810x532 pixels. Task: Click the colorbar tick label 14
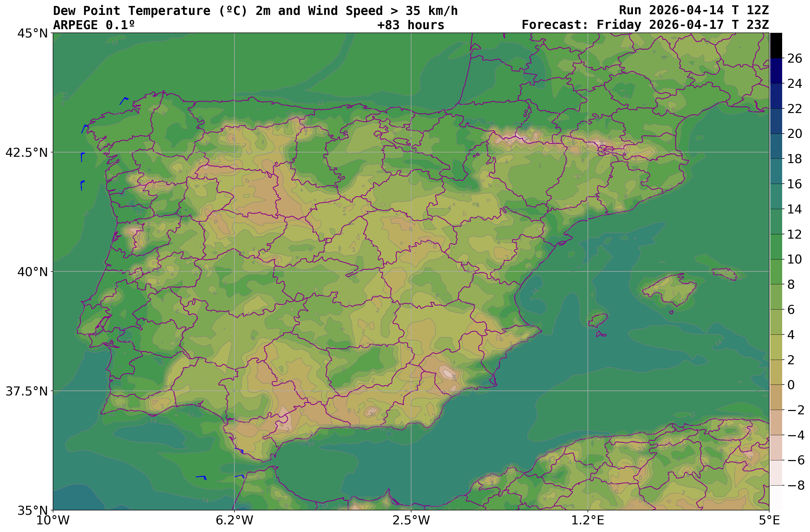pos(794,209)
